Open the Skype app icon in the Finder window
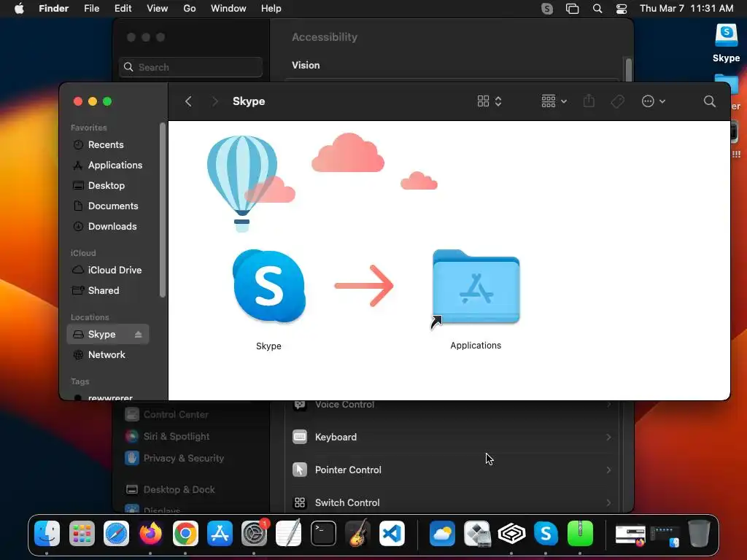This screenshot has height=560, width=747. 268,286
